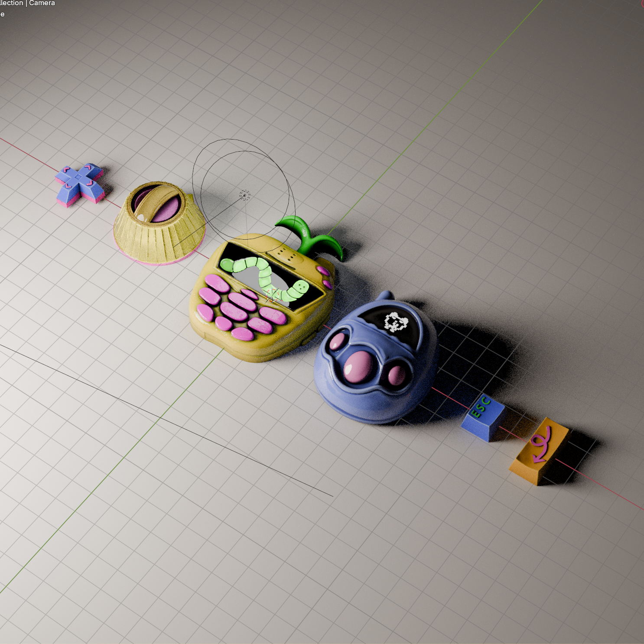Select the orange keycap with the pink arrow
Screen dimensions: 644x644
click(x=539, y=451)
